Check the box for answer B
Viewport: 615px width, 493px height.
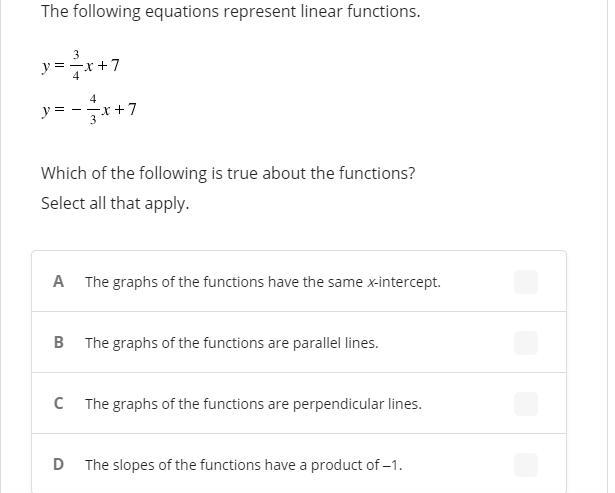pyautogui.click(x=526, y=343)
